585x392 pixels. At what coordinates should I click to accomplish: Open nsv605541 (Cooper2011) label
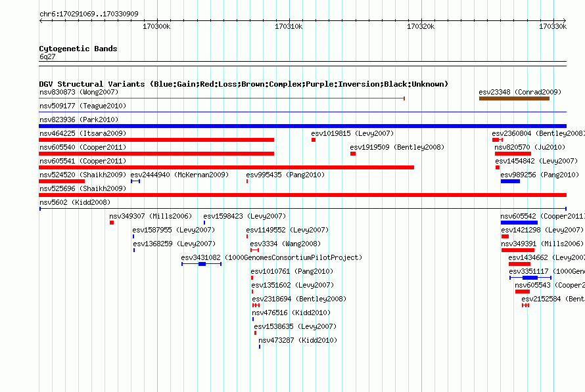click(83, 161)
